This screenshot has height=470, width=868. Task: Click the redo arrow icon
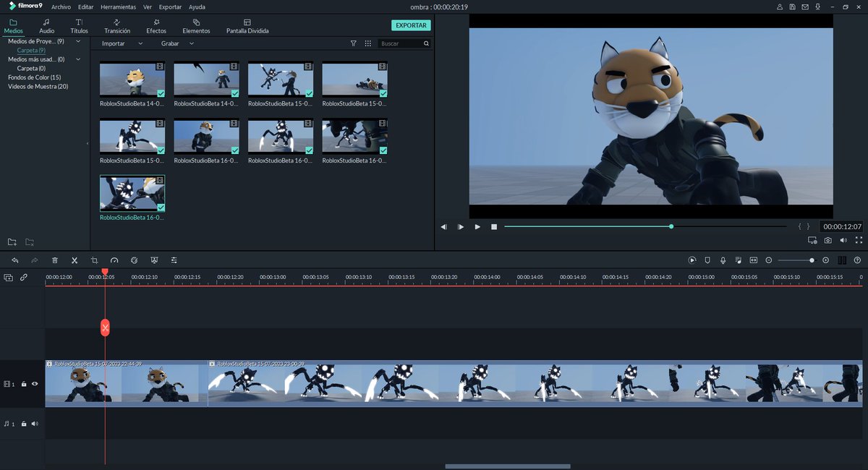[x=34, y=260]
